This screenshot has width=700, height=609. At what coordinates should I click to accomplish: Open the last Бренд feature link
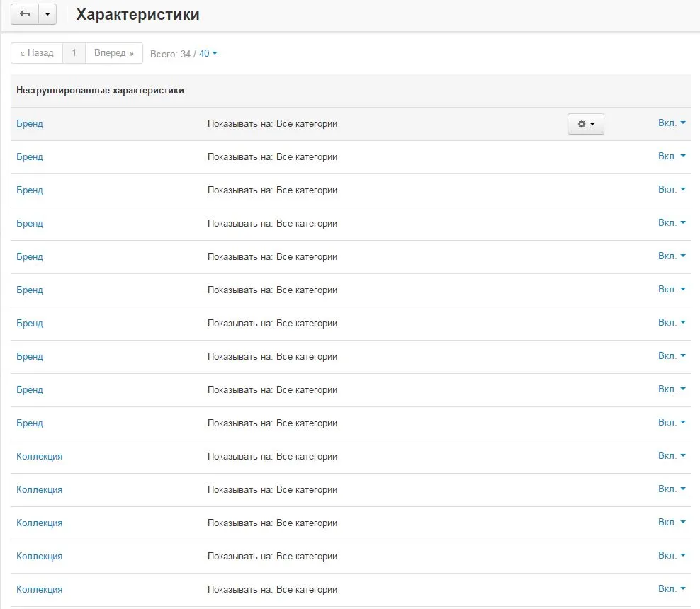(30, 423)
